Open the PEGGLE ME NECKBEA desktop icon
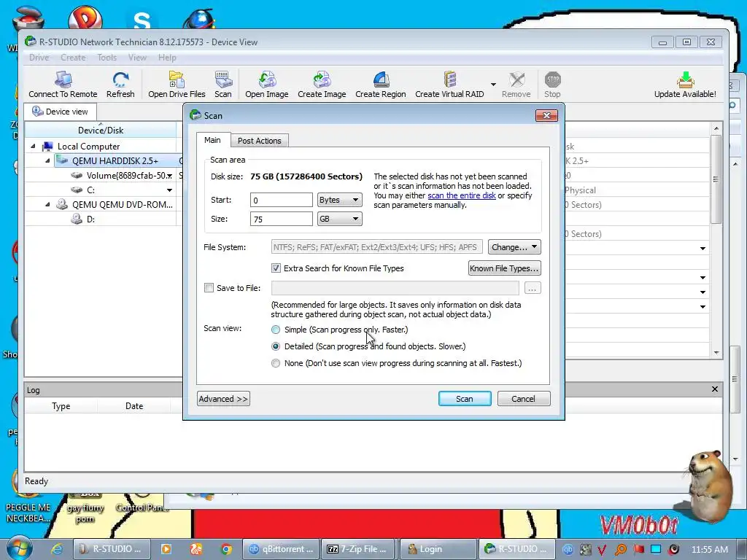The width and height of the screenshot is (747, 560). coord(28,500)
